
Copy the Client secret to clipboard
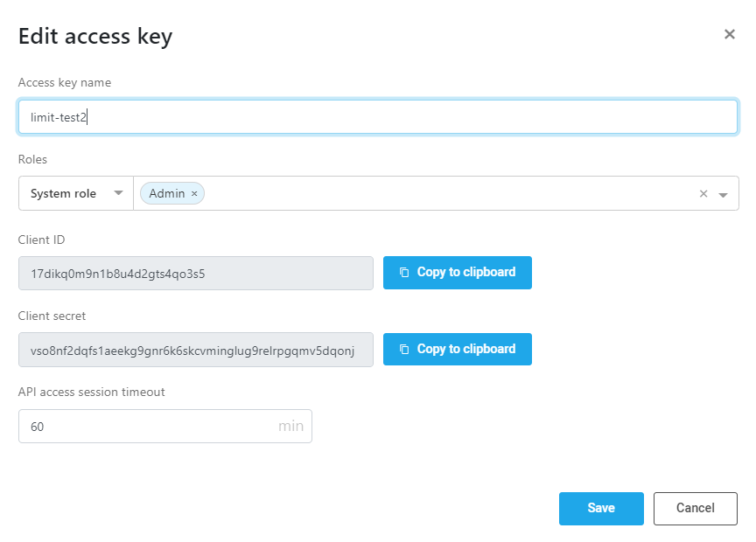[x=457, y=350]
